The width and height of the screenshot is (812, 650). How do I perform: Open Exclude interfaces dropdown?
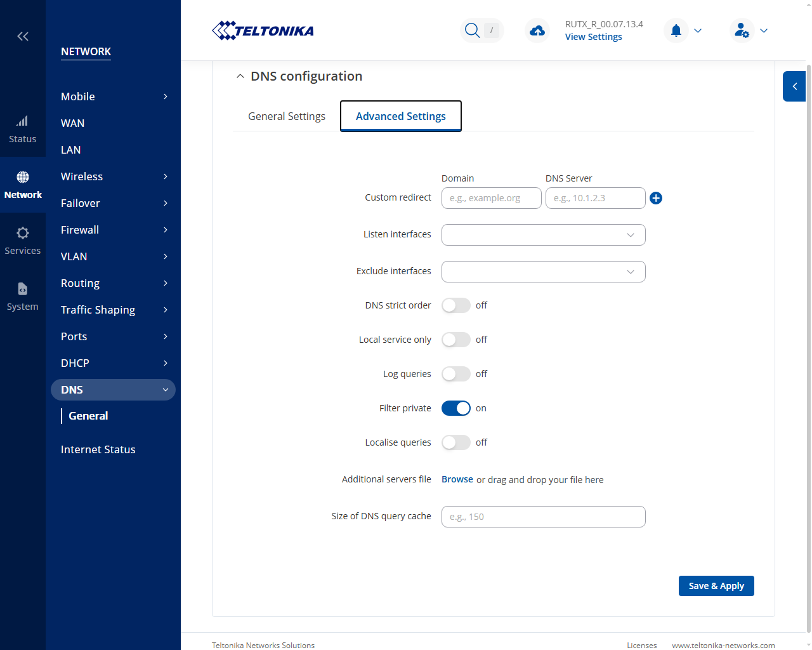point(544,272)
